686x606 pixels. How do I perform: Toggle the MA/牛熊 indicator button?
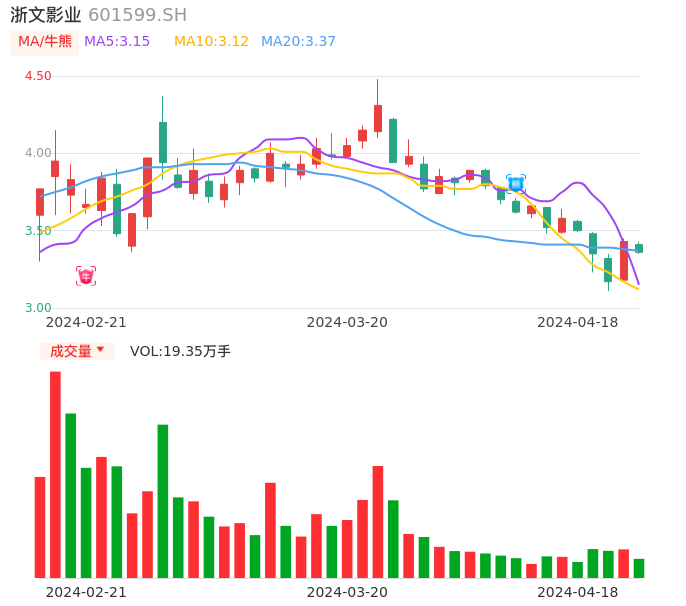tap(45, 42)
